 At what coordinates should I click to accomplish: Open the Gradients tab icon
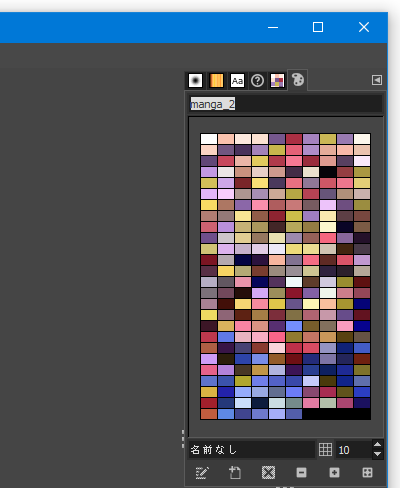coord(216,80)
